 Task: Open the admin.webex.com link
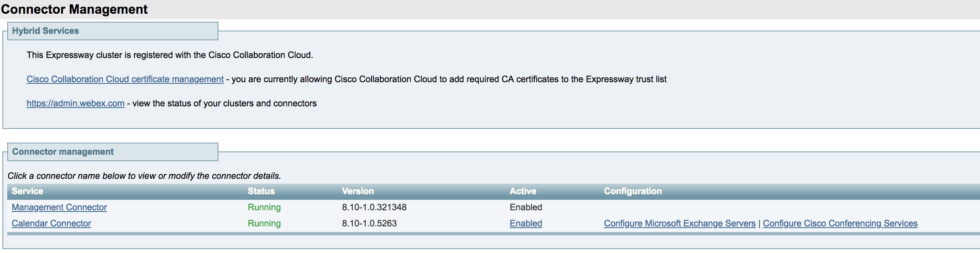tap(75, 104)
